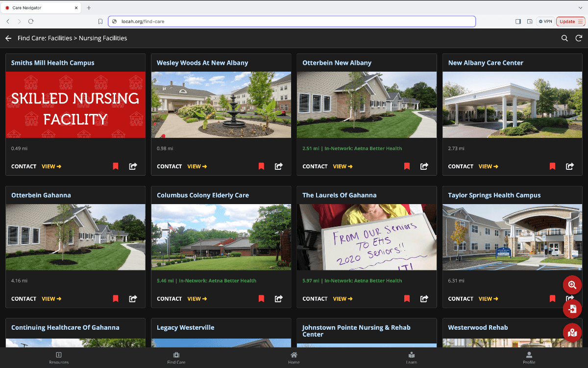Open the search magnifier in app header
This screenshot has height=368, width=588.
(x=564, y=38)
